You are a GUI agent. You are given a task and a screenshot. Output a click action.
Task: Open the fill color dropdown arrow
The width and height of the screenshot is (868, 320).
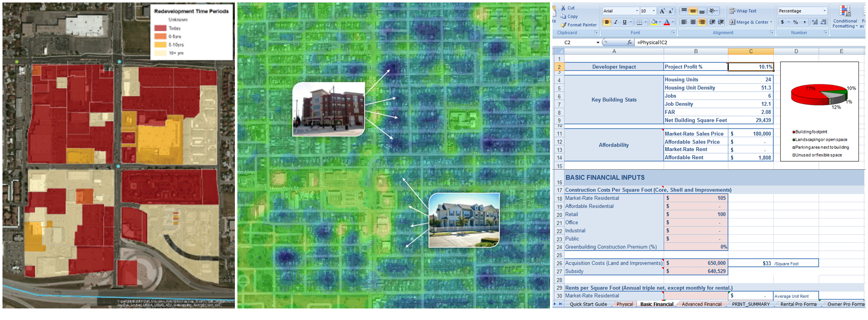coord(660,22)
